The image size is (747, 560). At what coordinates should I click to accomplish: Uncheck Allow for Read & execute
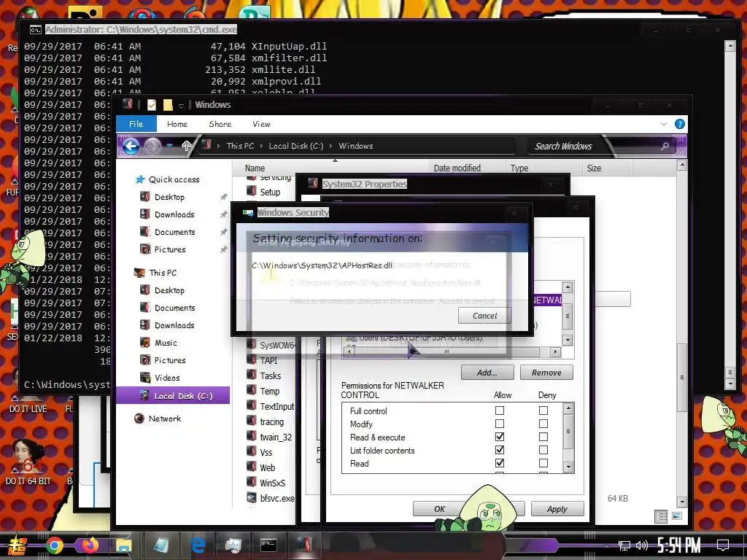tap(499, 437)
